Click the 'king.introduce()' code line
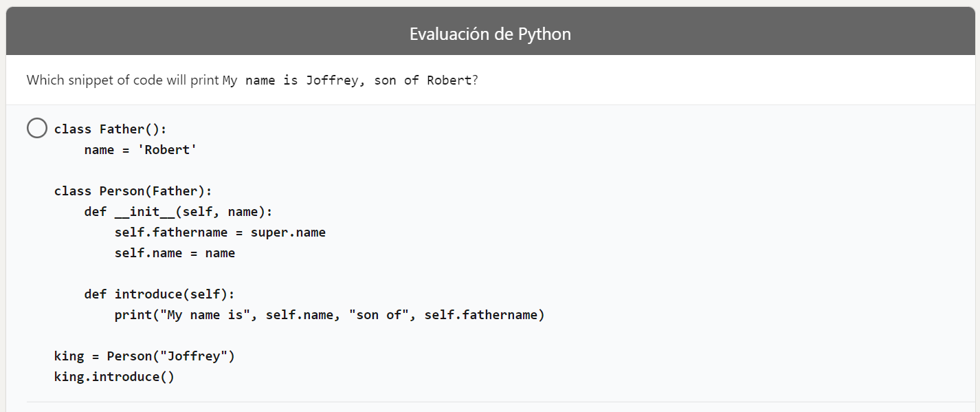Screen dimensions: 980x412 coord(114,377)
